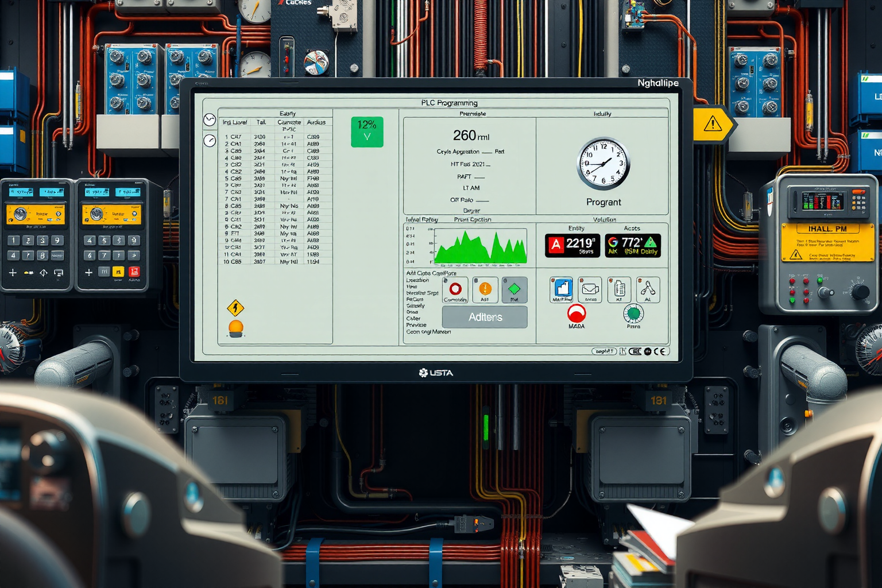Select bienaitte Srgat in the options list

pos(422,293)
